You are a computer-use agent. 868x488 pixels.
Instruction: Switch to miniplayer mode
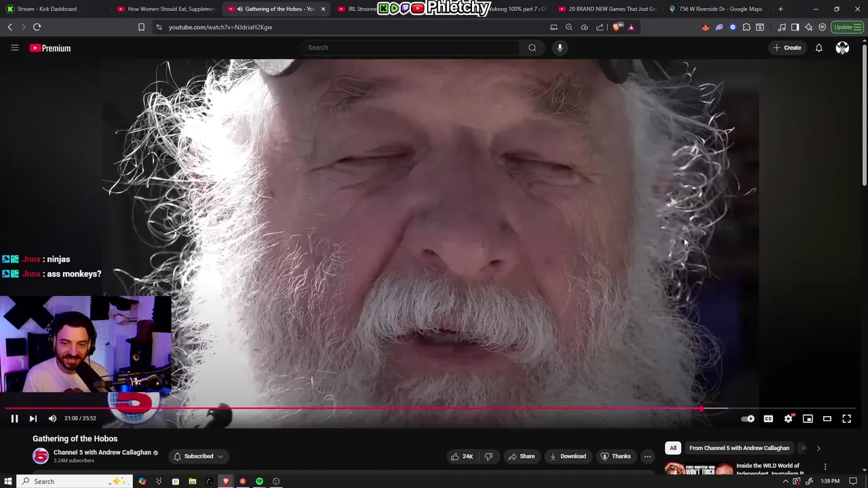(x=808, y=419)
